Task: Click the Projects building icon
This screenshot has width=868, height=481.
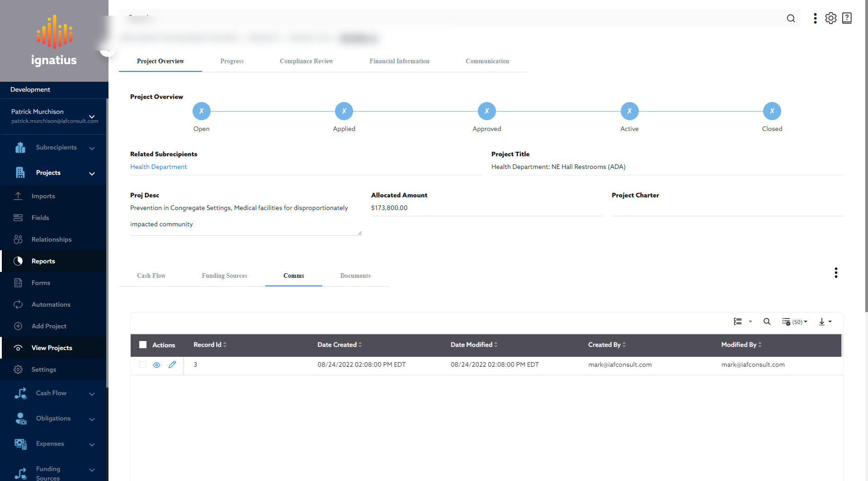Action: point(20,173)
